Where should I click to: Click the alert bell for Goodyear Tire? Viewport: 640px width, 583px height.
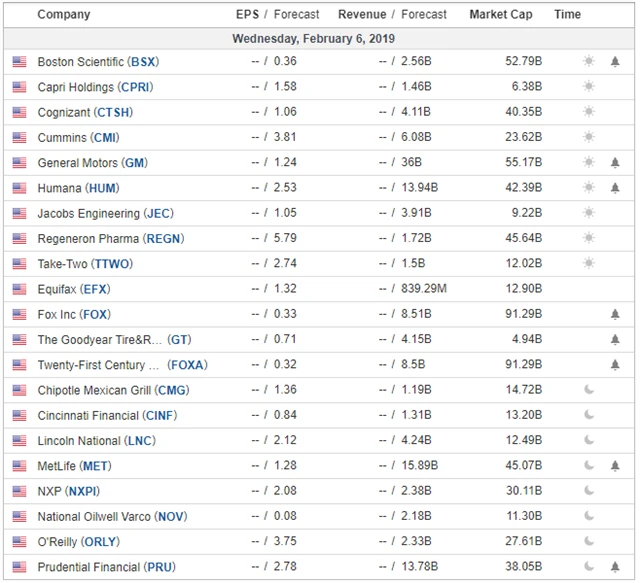coord(615,339)
